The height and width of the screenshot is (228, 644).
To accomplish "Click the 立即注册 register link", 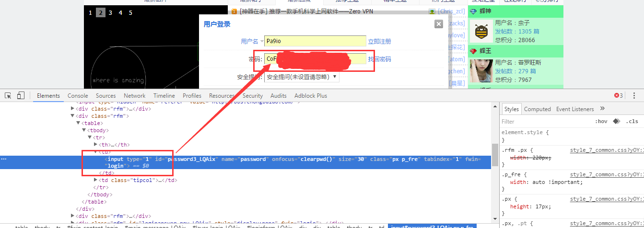I will click(379, 42).
